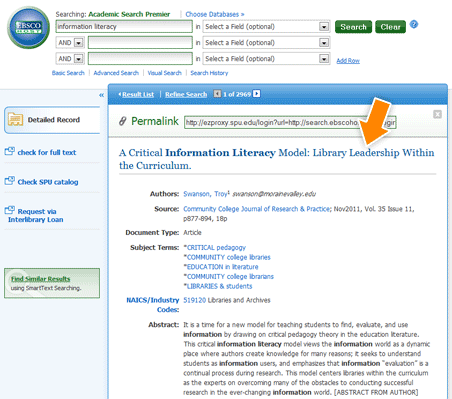
Task: Click the NAICS/Industry Codes label link
Action: [153, 305]
